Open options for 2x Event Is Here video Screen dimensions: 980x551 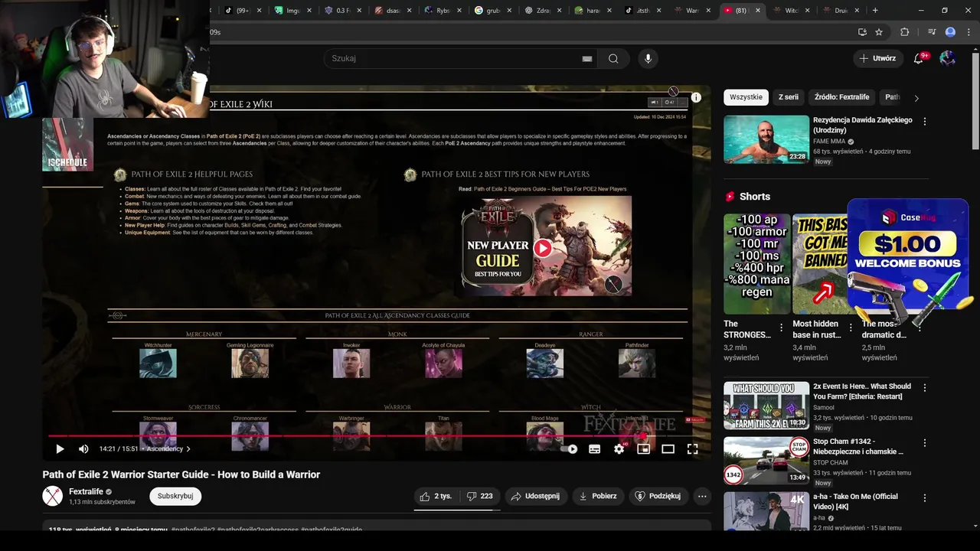click(925, 388)
